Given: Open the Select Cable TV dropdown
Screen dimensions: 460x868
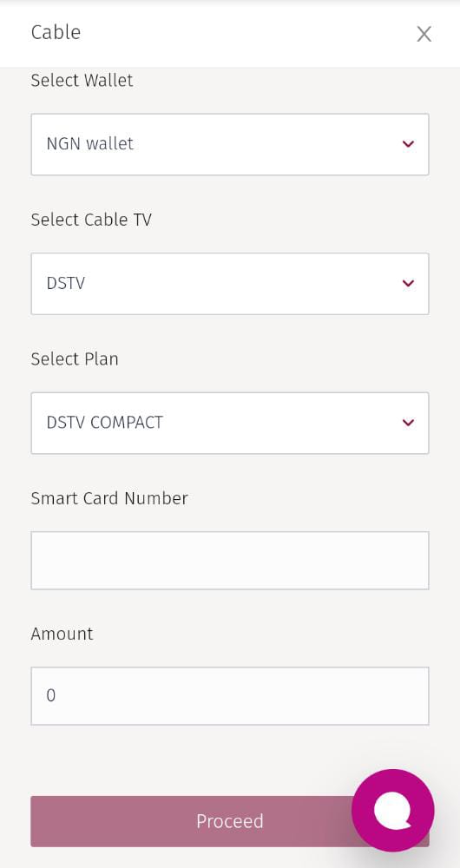Looking at the screenshot, I should (230, 284).
